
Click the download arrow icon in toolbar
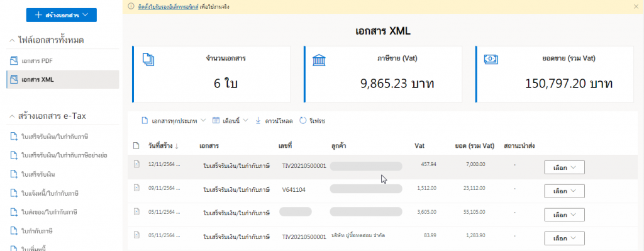[x=258, y=121]
